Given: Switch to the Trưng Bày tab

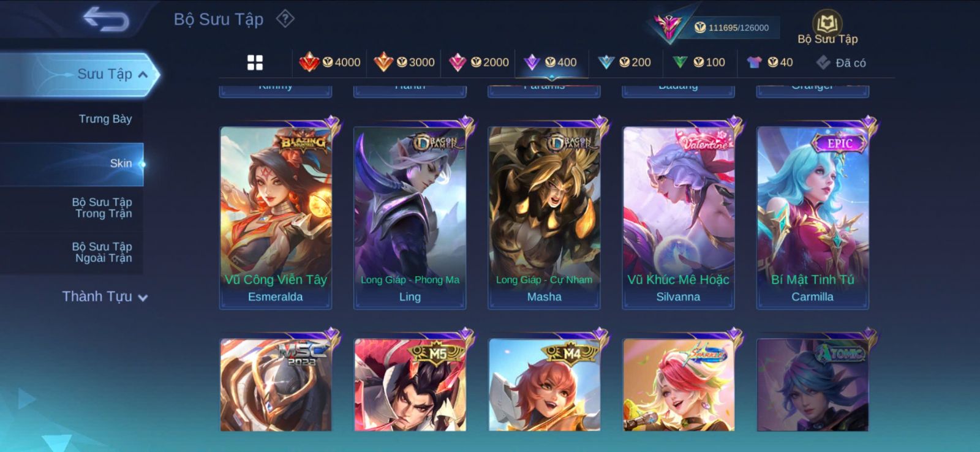Looking at the screenshot, I should click(105, 119).
